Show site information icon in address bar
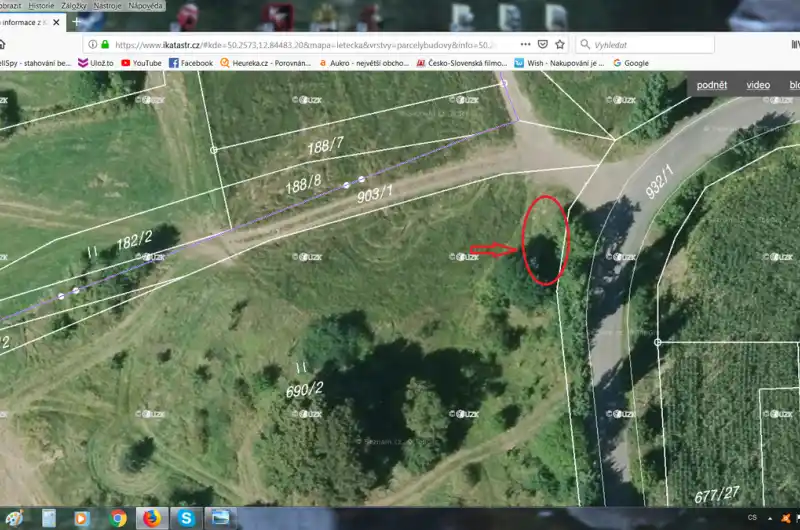 (92, 44)
